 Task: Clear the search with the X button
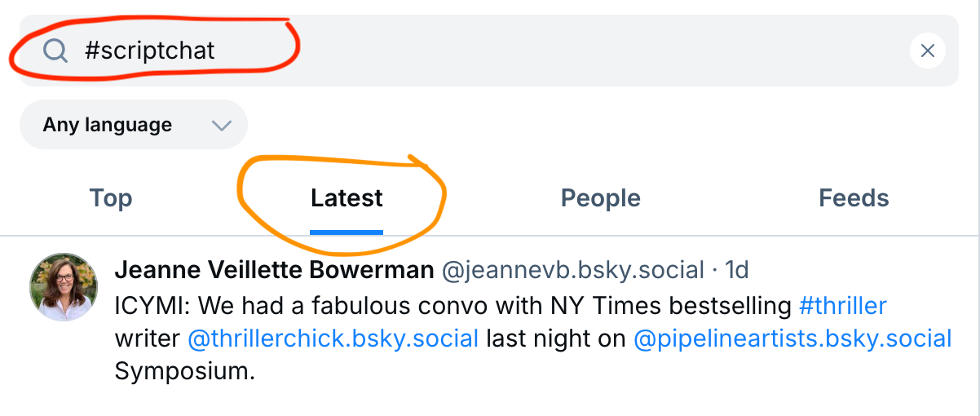click(x=927, y=51)
